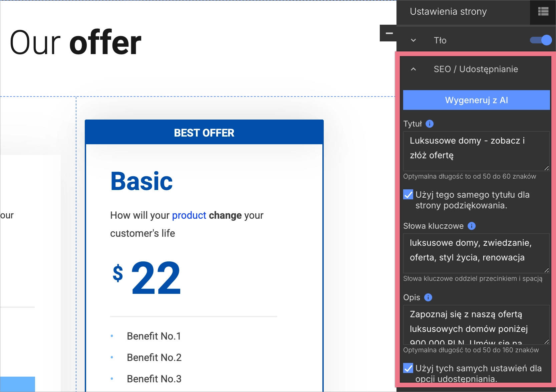Click inside the Tytuł text field
Screen dimensions: 556x392
476,150
